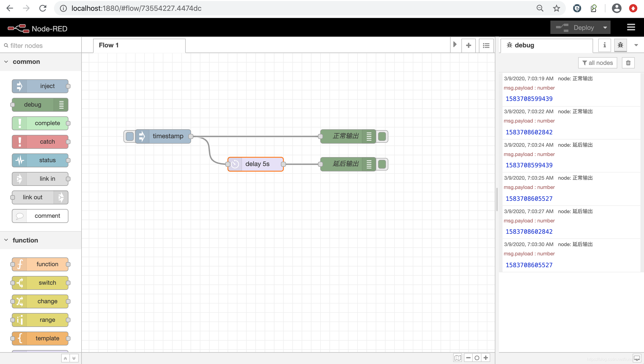Screen dimensions: 644x364
Task: Click the link in node icon
Action: pyautogui.click(x=20, y=178)
